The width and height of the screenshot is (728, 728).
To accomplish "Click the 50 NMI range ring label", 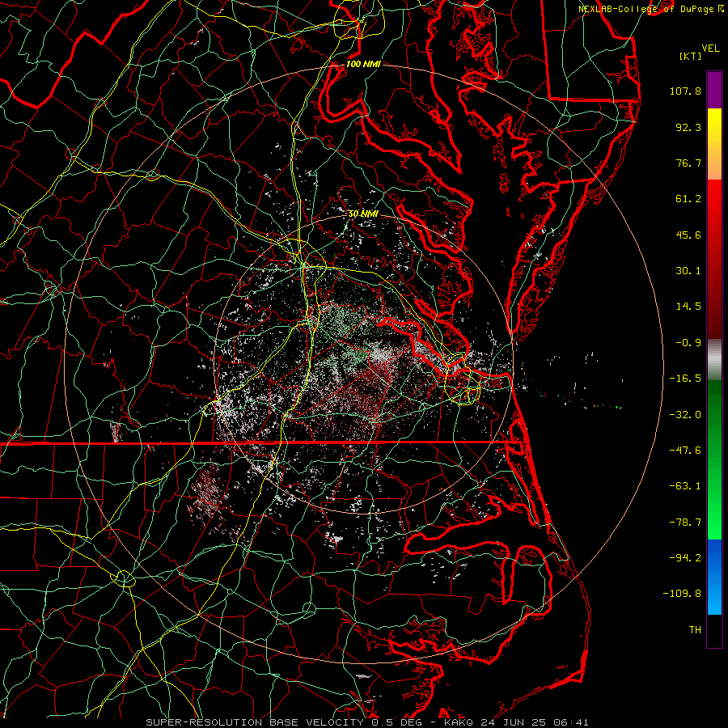I will (x=363, y=214).
